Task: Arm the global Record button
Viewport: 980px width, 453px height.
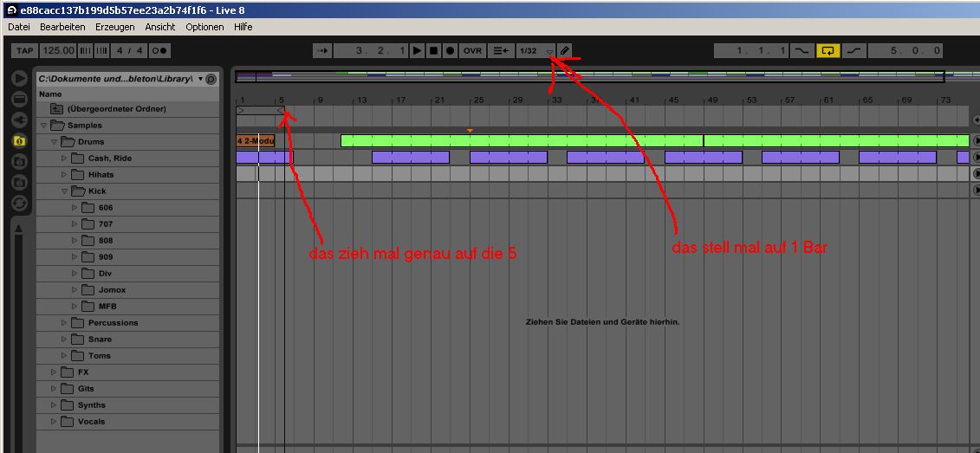Action: [x=450, y=50]
